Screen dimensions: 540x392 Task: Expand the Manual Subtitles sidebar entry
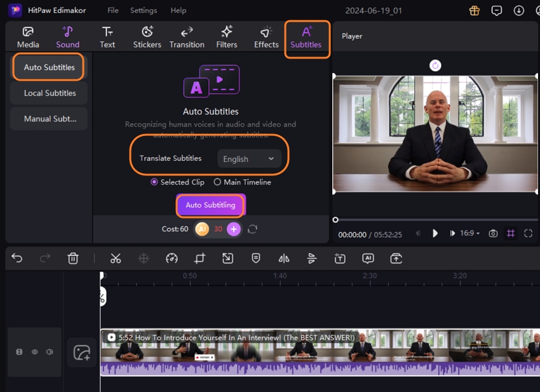[48, 118]
